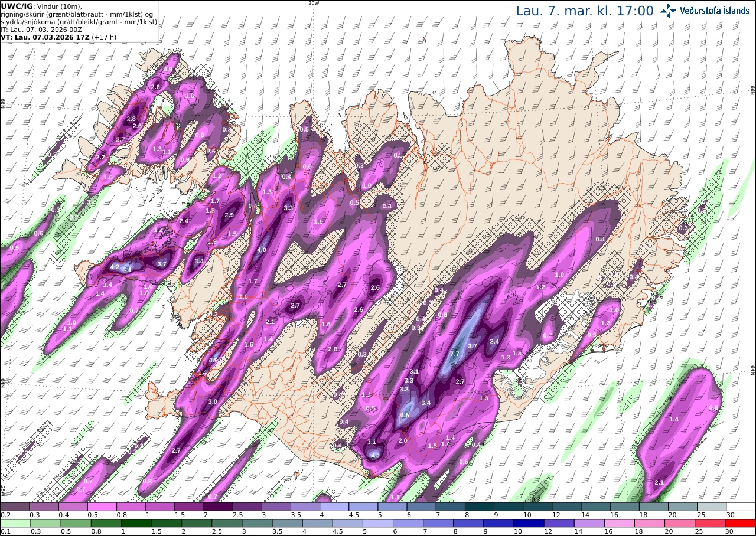Click the "2.8" precipitation value on the map
The image size is (756, 536).
pos(132,119)
